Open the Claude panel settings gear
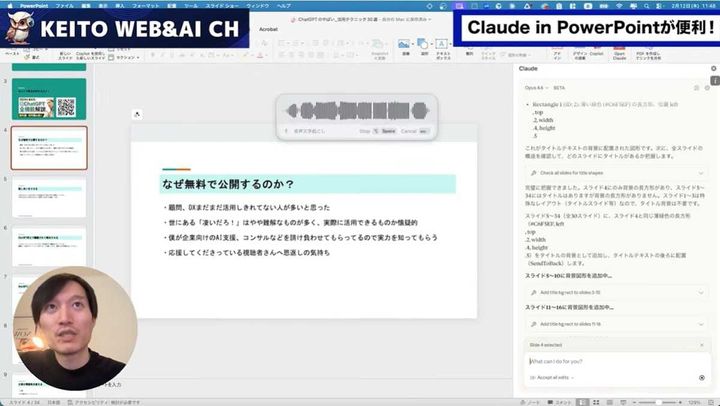720x406 pixels. point(707,88)
